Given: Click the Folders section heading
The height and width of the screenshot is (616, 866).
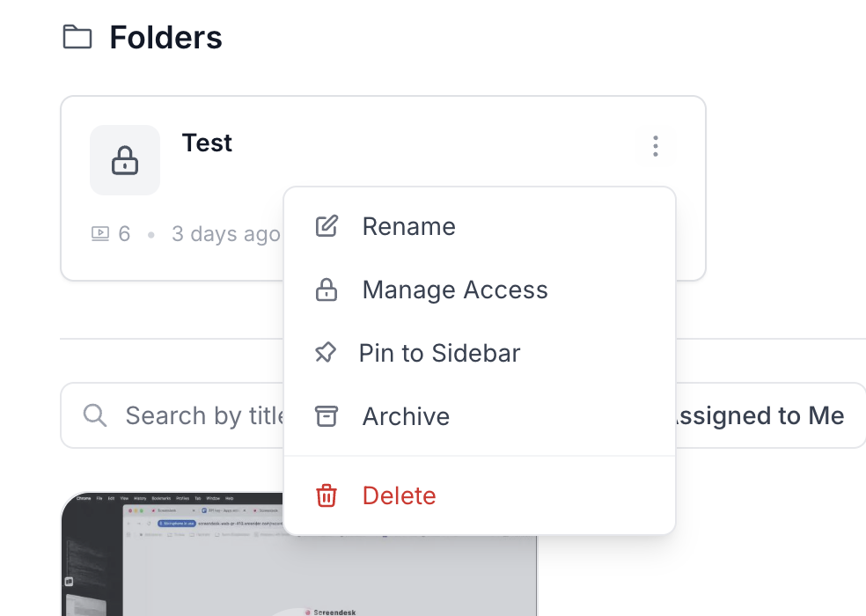Looking at the screenshot, I should pyautogui.click(x=165, y=38).
